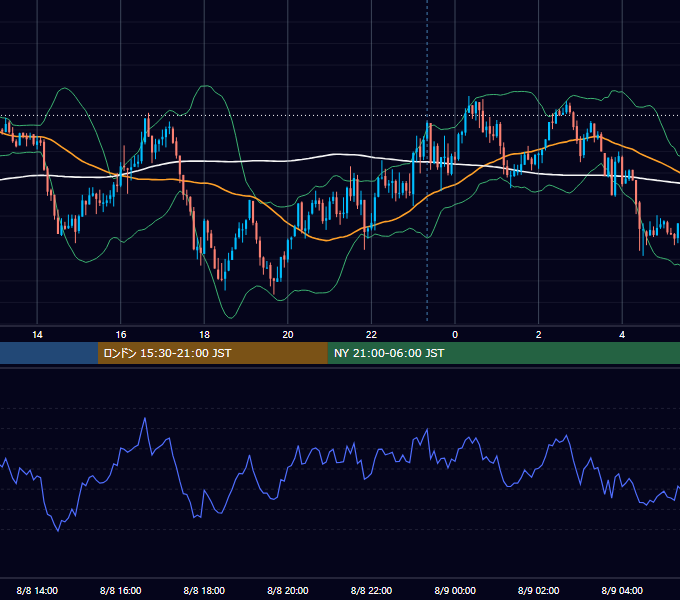680x600 pixels.
Task: Click the 20 hour axis label
Action: (288, 335)
